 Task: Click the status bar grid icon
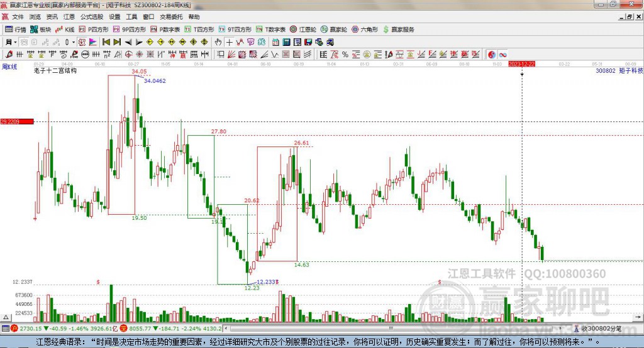click(x=5, y=329)
